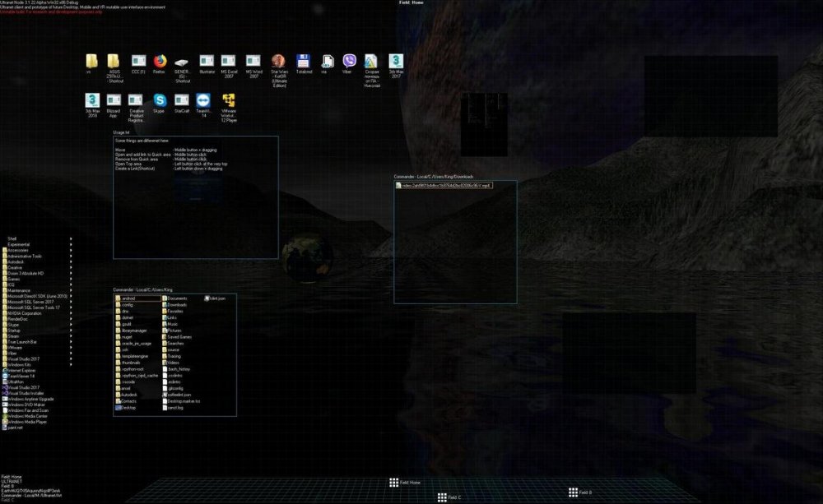Click the 3ds Max 2017 icon

click(396, 61)
